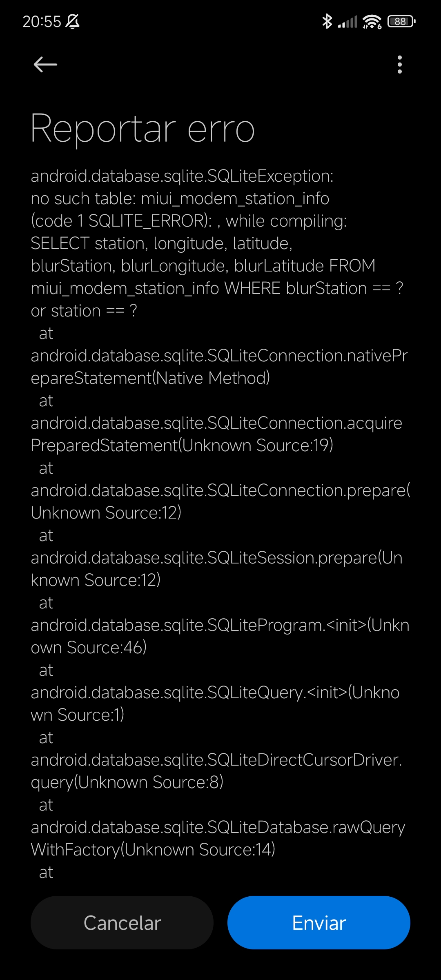Tap the back arrow icon
Viewport: 441px width, 980px height.
45,65
